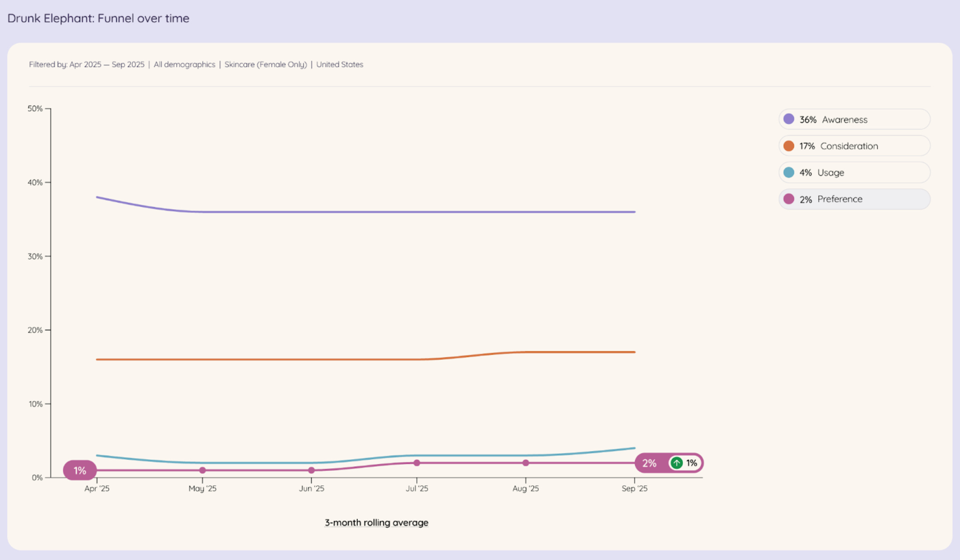Screen dimensions: 960x560
Task: Click the United States filter text
Action: [x=340, y=65]
